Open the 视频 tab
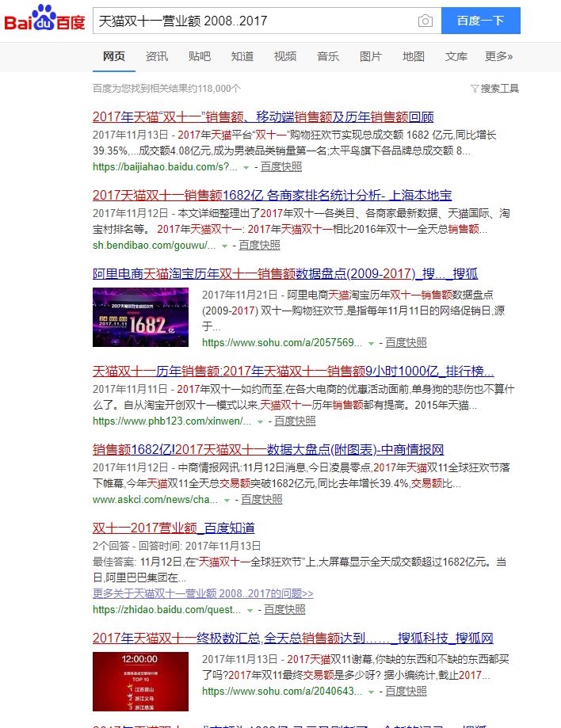This screenshot has height=728, width=561. coord(284,56)
